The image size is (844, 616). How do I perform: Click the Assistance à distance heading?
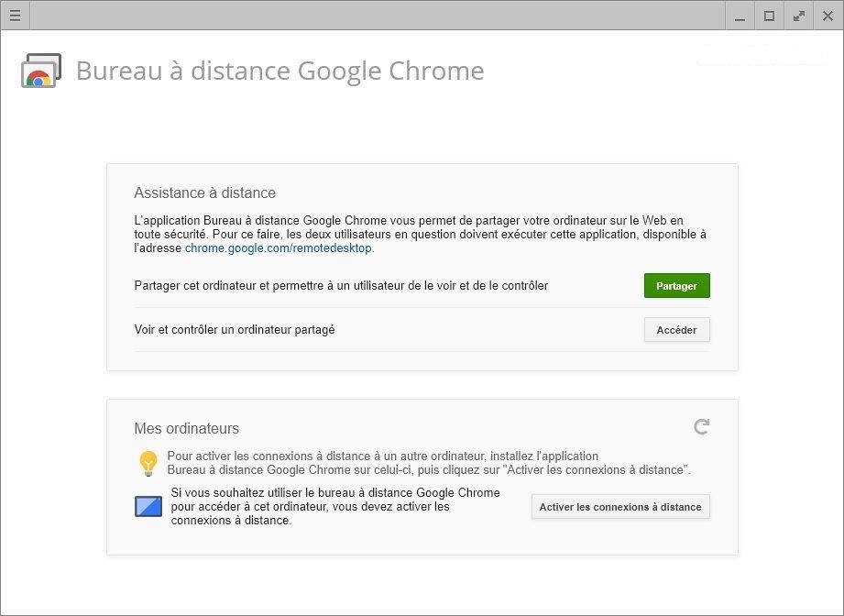pyautogui.click(x=204, y=192)
